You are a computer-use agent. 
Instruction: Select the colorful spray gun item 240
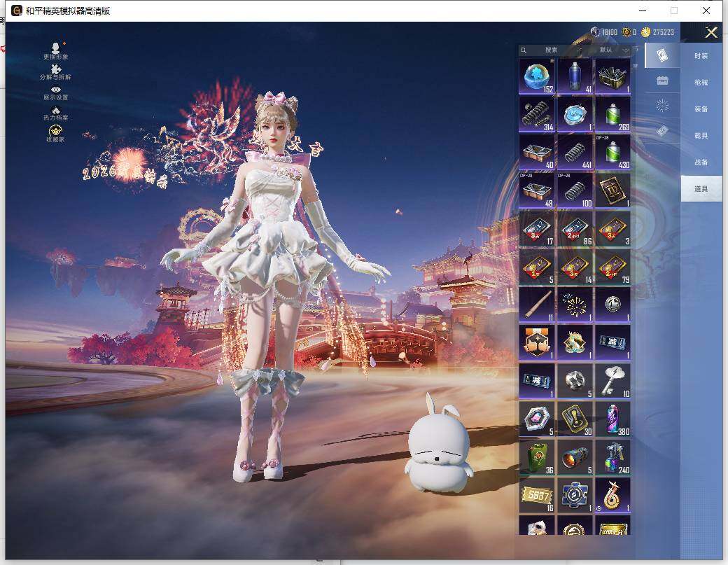pyautogui.click(x=613, y=456)
